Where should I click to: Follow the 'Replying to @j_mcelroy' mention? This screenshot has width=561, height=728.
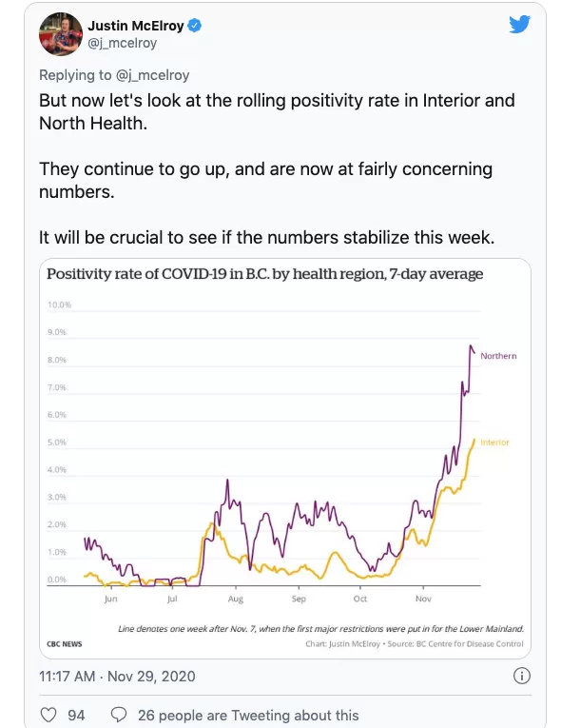(x=152, y=75)
